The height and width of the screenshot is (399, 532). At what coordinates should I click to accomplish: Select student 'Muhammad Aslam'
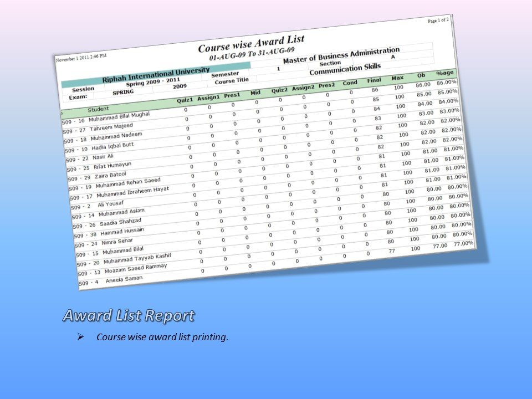point(121,212)
